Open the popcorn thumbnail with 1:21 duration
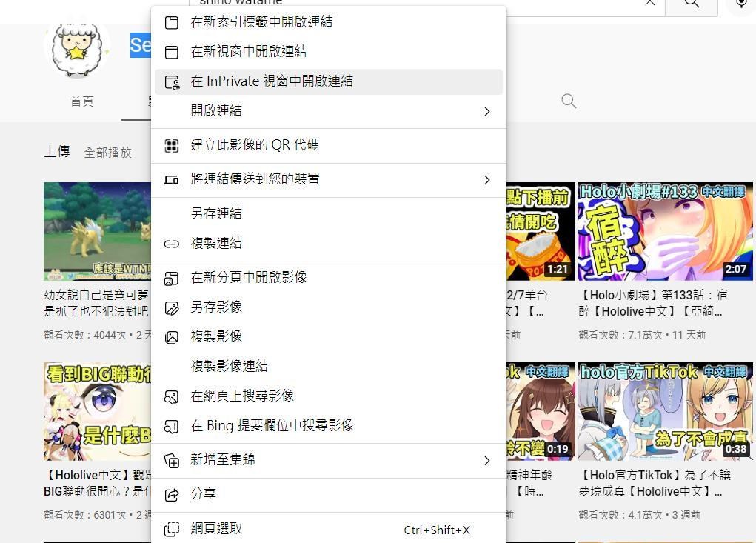The width and height of the screenshot is (756, 543). click(541, 231)
